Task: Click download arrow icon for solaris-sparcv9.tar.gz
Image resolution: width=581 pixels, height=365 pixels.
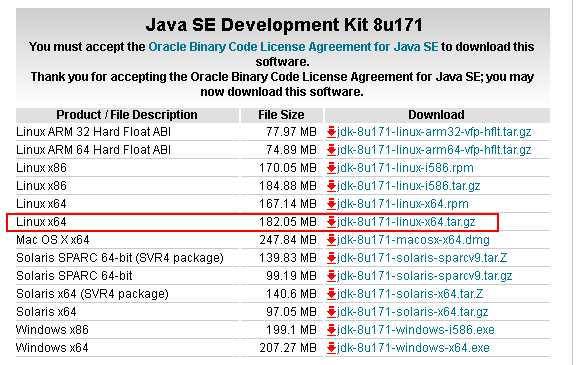Action: pyautogui.click(x=331, y=276)
